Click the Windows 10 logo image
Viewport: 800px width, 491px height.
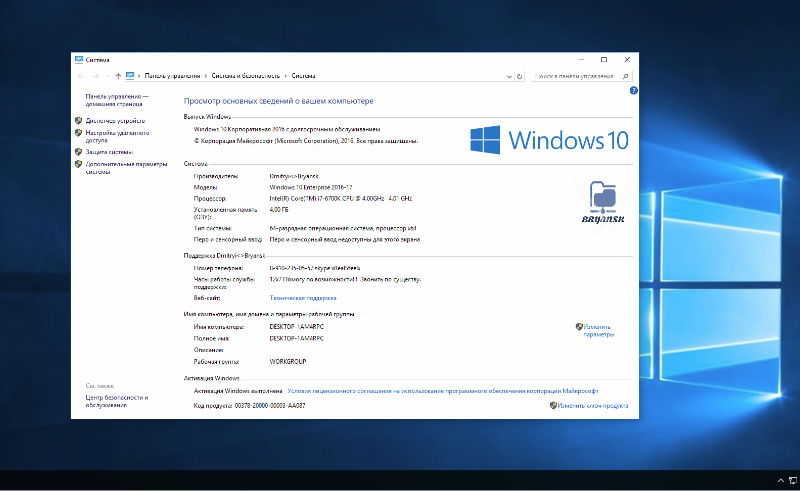click(549, 140)
